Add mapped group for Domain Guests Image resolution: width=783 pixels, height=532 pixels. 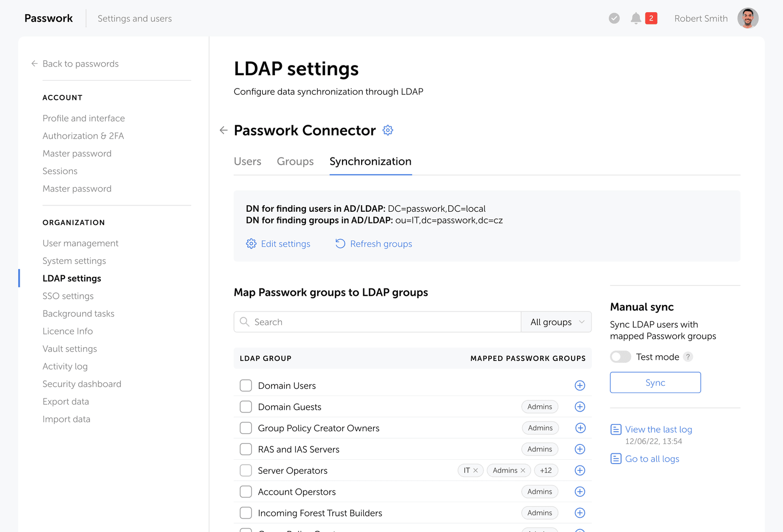click(580, 407)
